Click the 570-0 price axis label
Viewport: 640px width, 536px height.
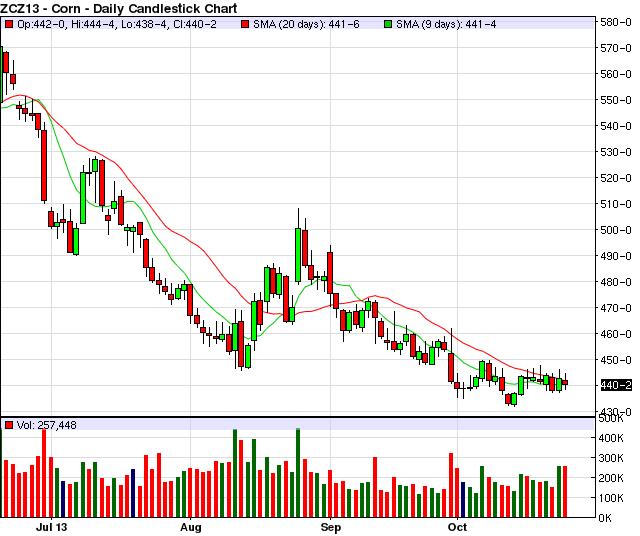616,48
